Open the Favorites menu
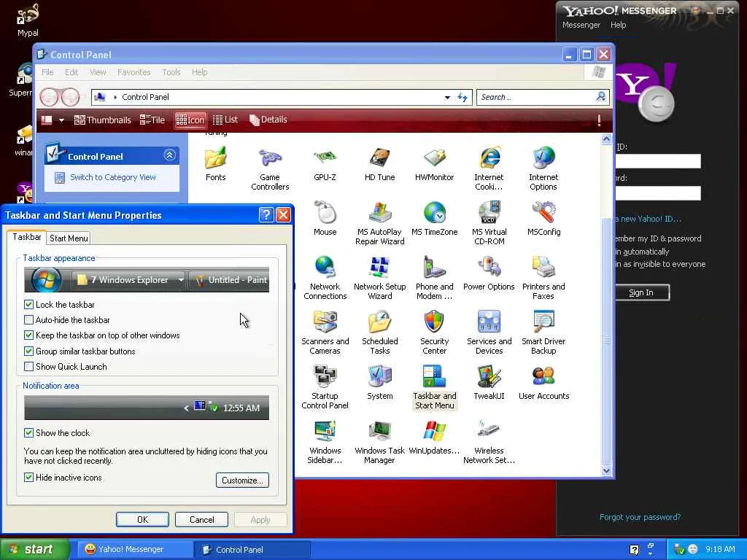 [134, 72]
